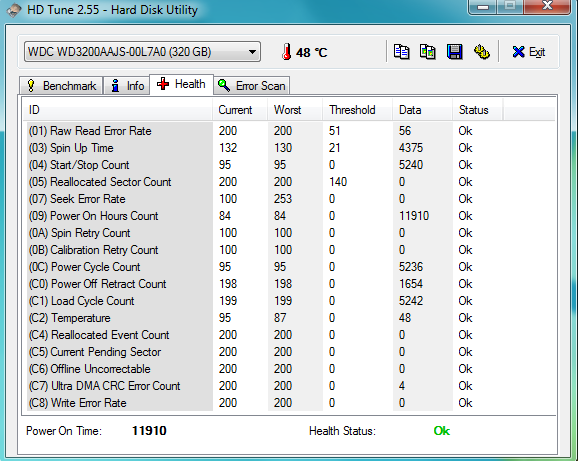Click the save screenshot floppy disk icon
This screenshot has height=461, width=578.
[x=455, y=52]
